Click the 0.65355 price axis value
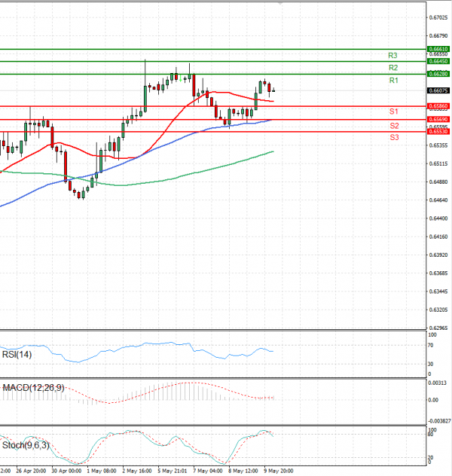This screenshot has width=452, height=476. tap(438, 145)
